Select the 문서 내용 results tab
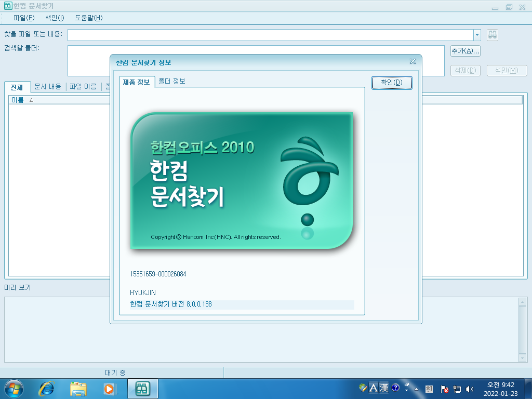532x399 pixels. click(48, 87)
